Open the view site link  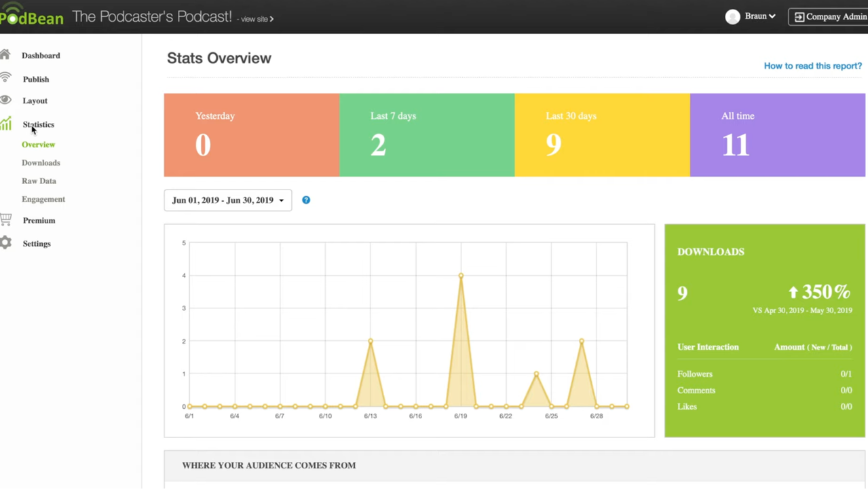[x=257, y=19]
